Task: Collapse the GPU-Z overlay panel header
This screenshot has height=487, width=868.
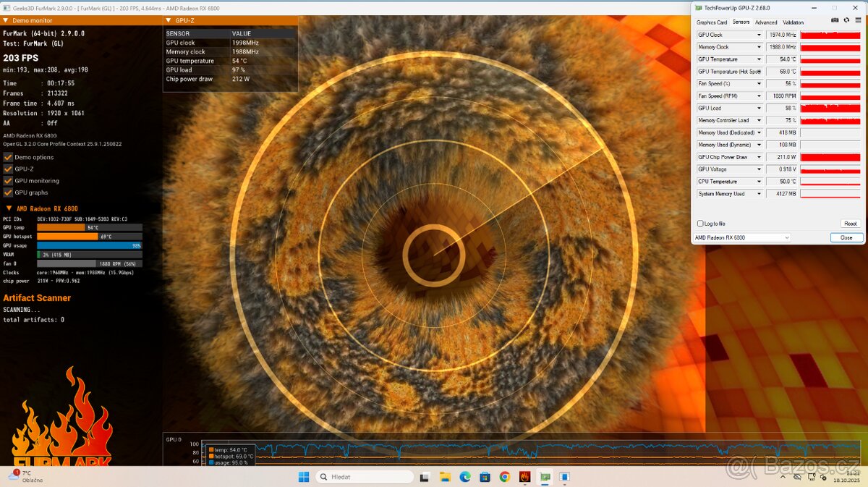Action: tap(169, 21)
